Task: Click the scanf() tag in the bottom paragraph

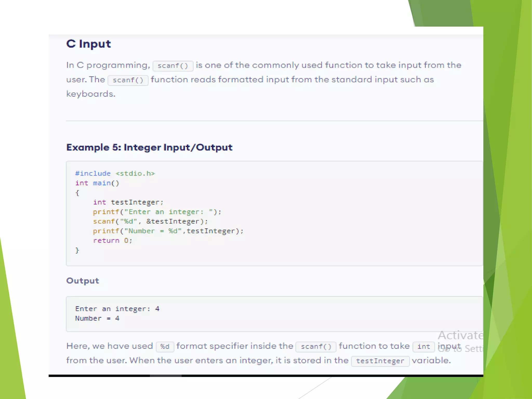Action: tap(316, 347)
